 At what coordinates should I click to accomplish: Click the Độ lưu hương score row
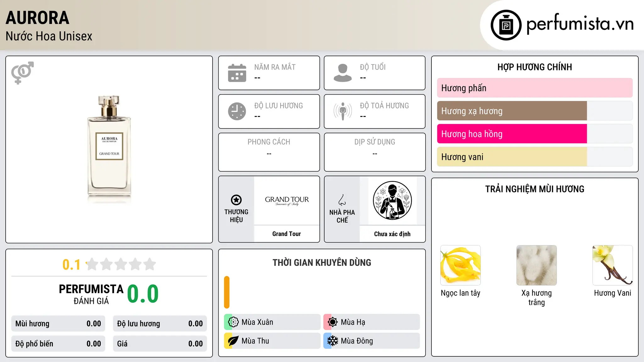point(160,324)
